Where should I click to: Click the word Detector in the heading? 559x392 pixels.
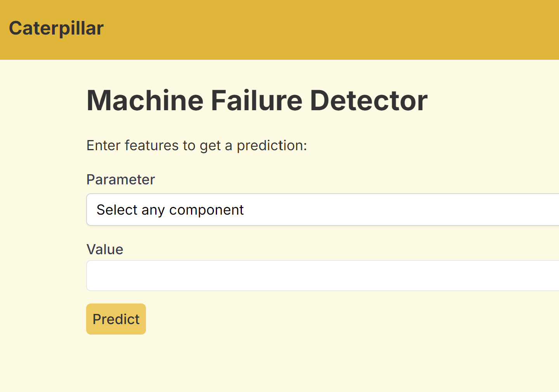(369, 101)
